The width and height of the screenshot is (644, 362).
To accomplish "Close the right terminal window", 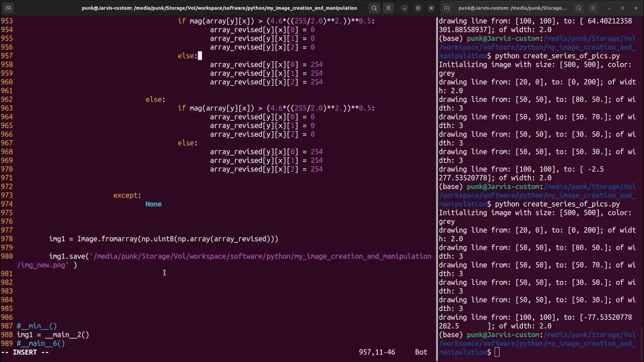I will coord(636,8).
